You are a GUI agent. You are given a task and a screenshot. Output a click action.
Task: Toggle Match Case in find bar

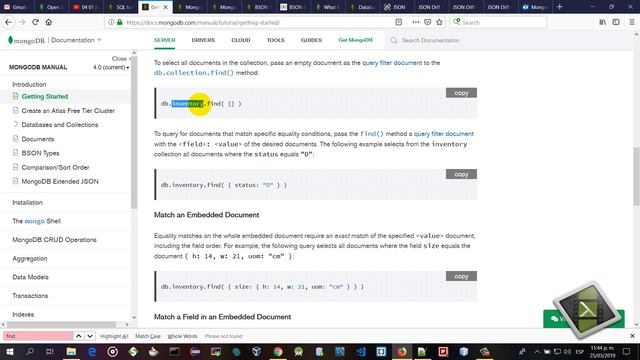point(148,336)
